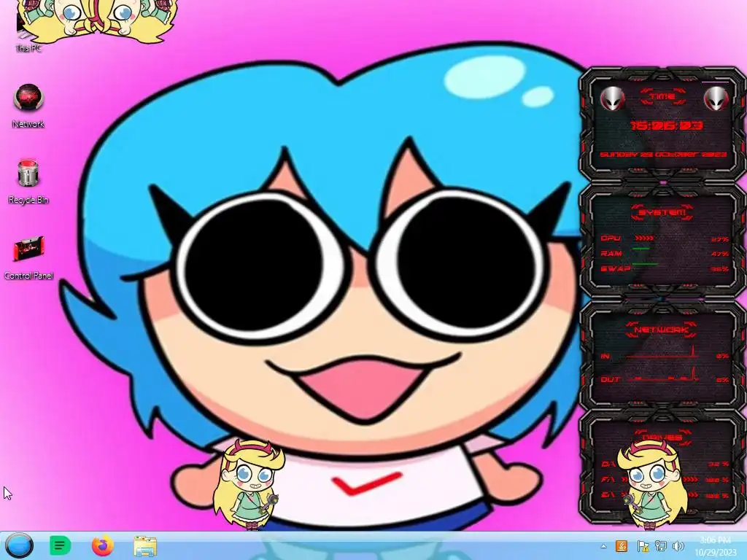Click the SWAP green usage bar
This screenshot has height=560, width=747.
(645, 263)
